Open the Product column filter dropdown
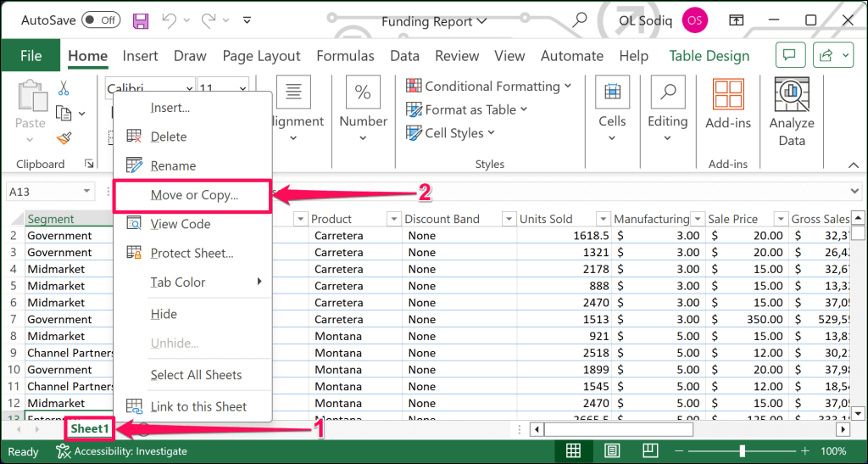868x464 pixels. [393, 219]
